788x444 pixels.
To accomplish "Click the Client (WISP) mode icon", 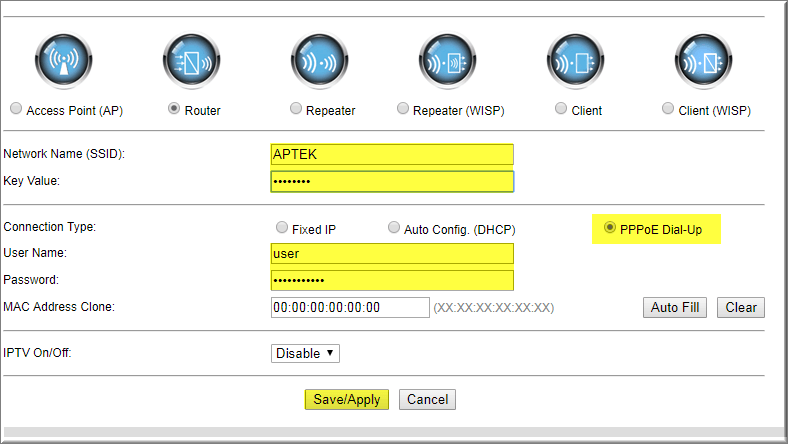I will [x=703, y=62].
